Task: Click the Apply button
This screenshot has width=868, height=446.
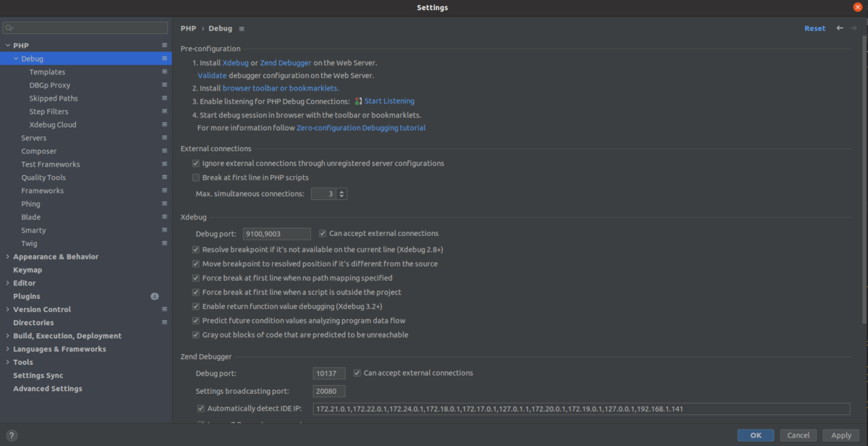Action: [841, 435]
